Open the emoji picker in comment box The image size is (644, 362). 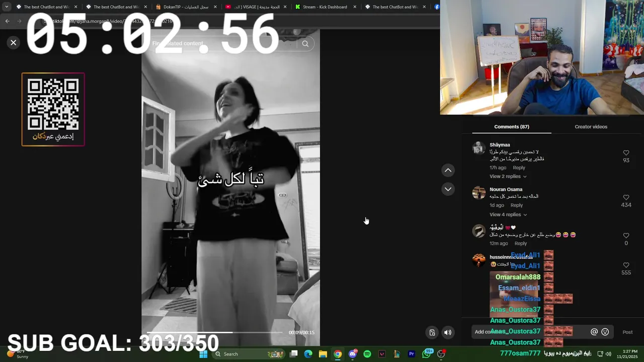coord(605,332)
